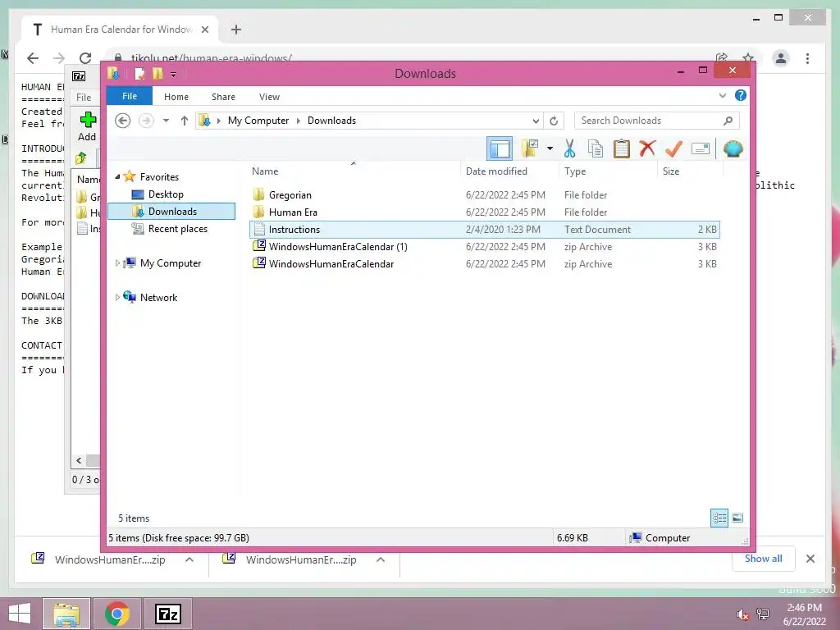This screenshot has height=630, width=840.
Task: Reload the Chrome page
Action: 85,58
